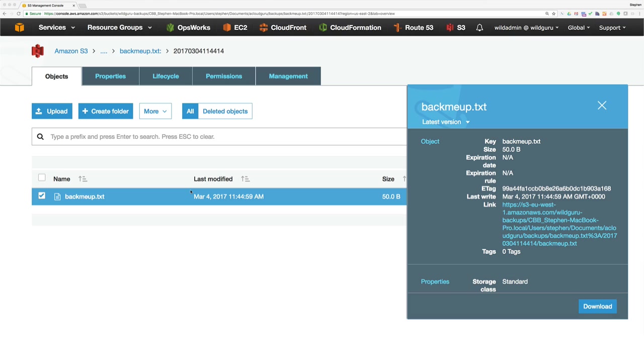Click the Upload button

pos(52,111)
